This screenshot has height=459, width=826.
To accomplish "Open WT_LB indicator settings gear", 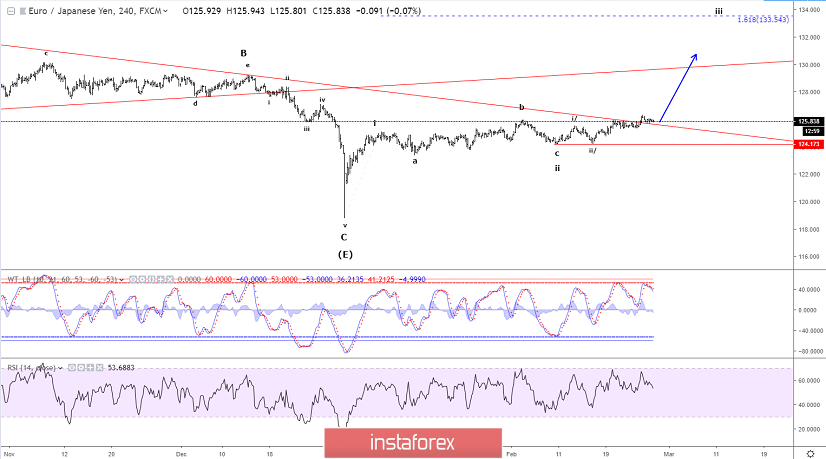I will (142, 279).
